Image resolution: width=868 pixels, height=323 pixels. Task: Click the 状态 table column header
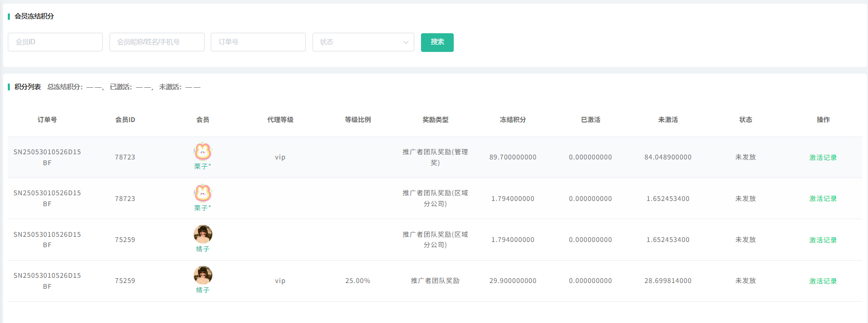click(745, 120)
